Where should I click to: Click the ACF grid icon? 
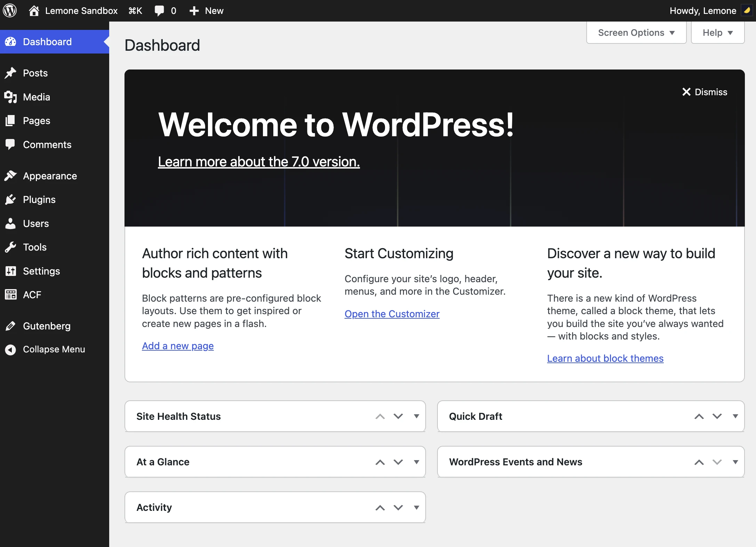10,295
